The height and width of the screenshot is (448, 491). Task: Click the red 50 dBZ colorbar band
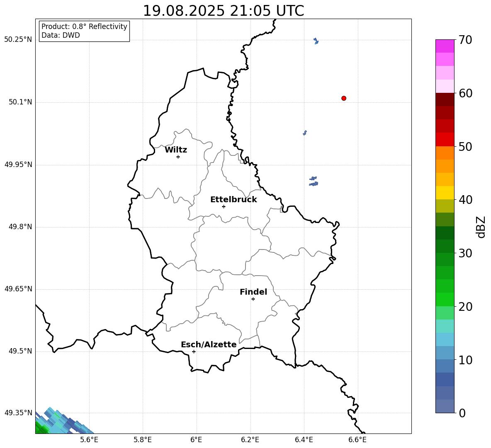pos(445,140)
